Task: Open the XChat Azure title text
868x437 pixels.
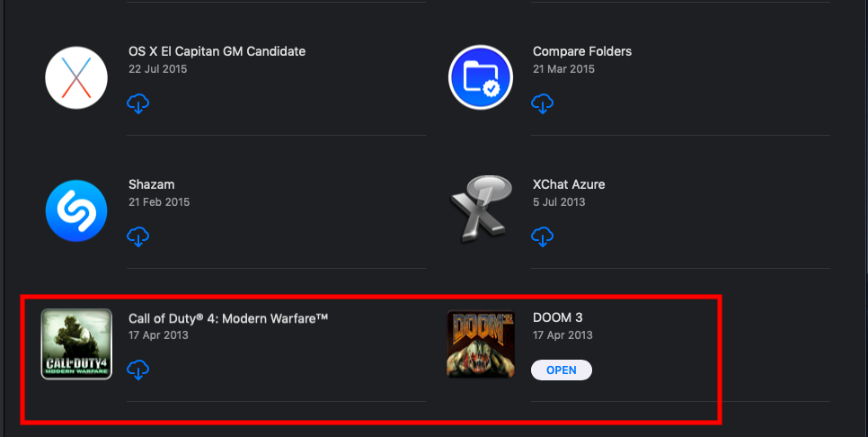Action: [x=569, y=184]
